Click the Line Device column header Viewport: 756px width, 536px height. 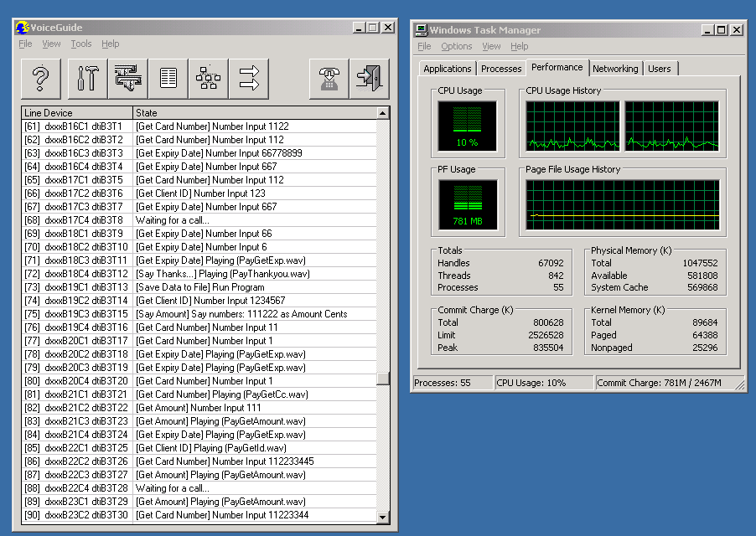tap(77, 113)
